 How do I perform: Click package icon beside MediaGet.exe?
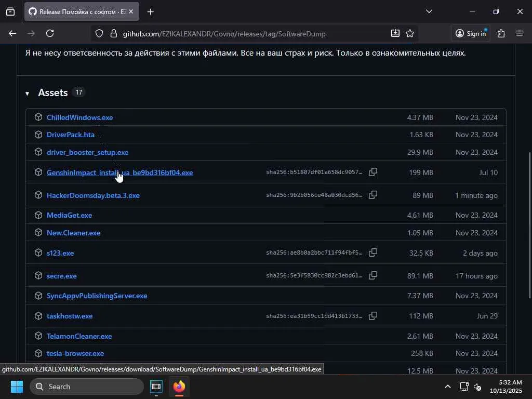pos(38,215)
